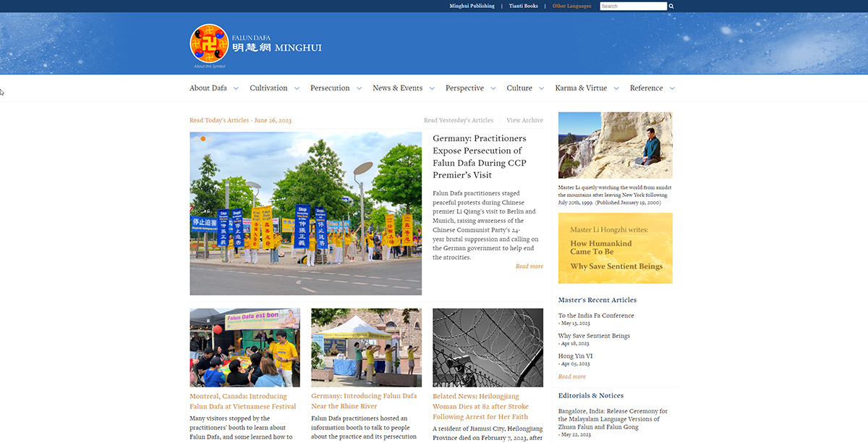Click Read Yesterday's Articles link

click(x=458, y=120)
